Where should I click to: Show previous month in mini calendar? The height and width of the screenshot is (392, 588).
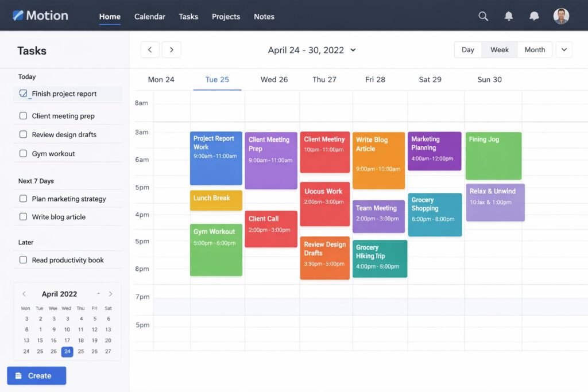click(24, 294)
